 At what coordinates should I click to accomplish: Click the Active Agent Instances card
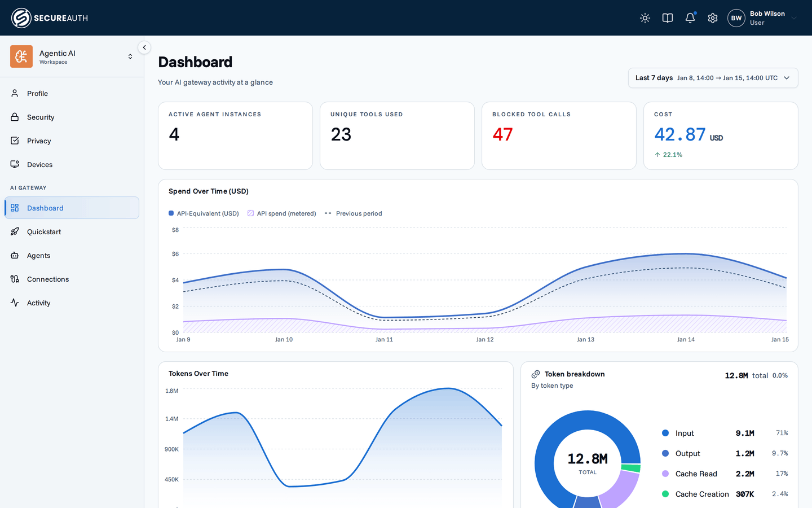click(235, 135)
